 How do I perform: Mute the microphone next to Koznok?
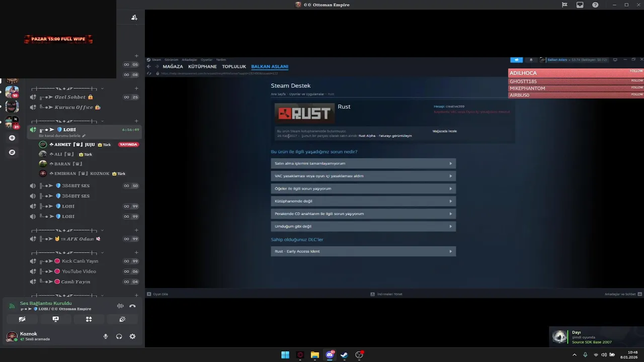click(x=106, y=336)
